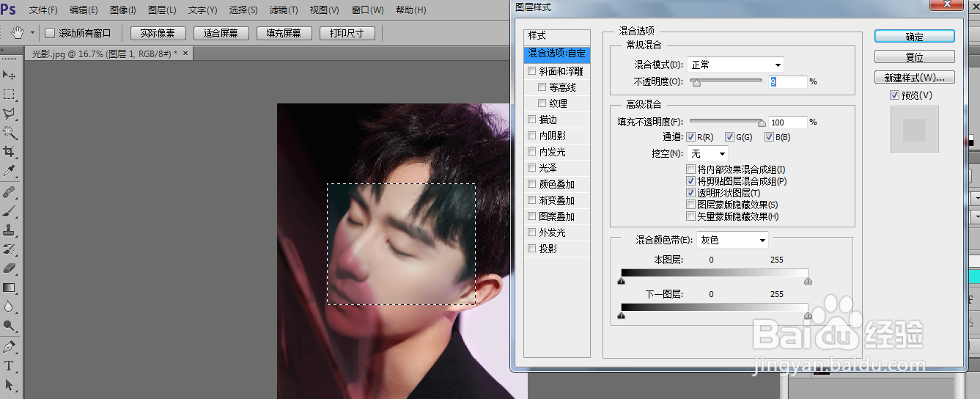
Task: Click 确定 button in layer style dialog
Action: pyautogui.click(x=914, y=36)
